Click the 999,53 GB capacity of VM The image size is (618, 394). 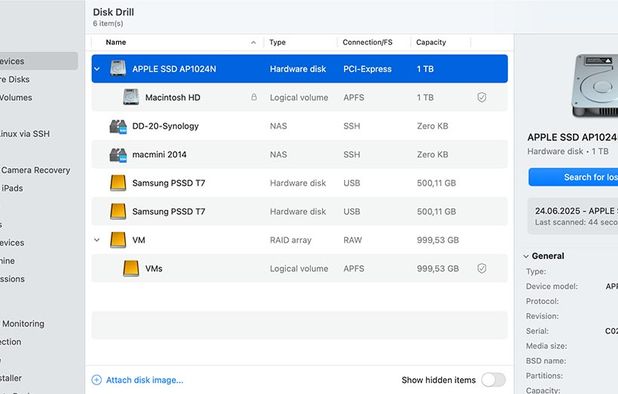pyautogui.click(x=438, y=240)
